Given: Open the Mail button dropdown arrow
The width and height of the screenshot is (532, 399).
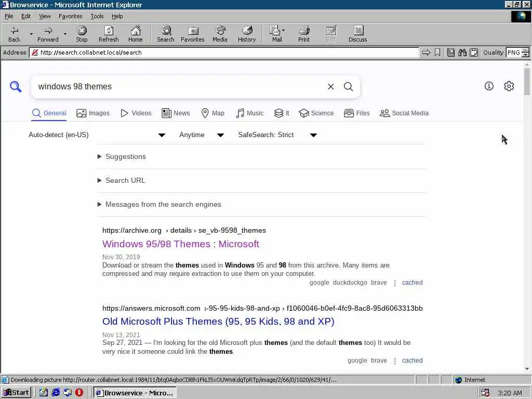Looking at the screenshot, I should [x=284, y=31].
